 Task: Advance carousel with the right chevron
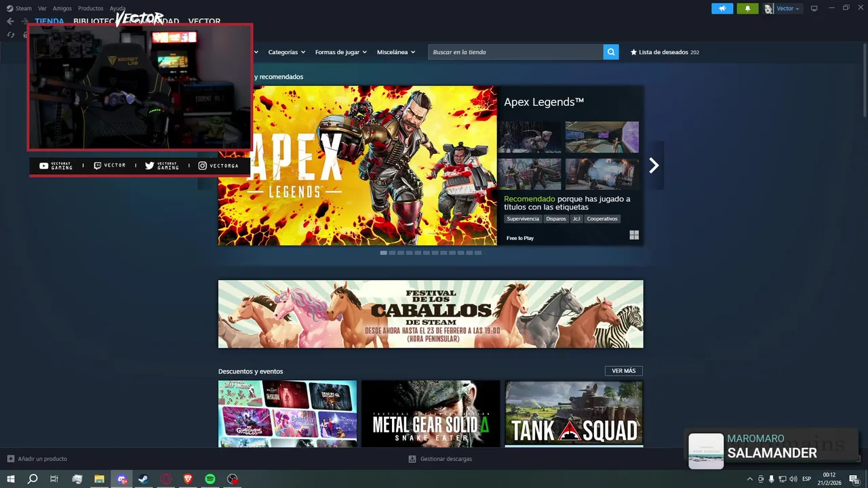pyautogui.click(x=654, y=165)
